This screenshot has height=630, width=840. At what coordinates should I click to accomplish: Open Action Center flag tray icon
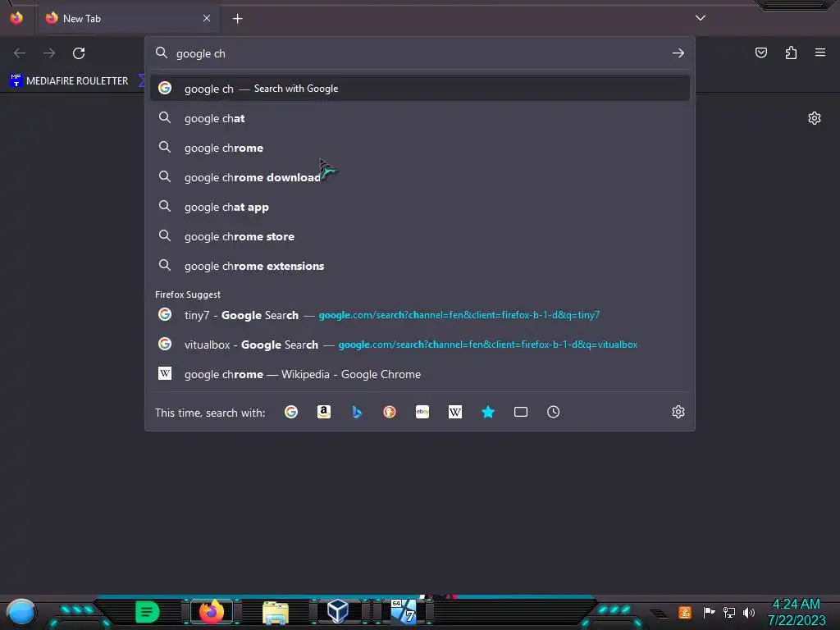(x=709, y=612)
